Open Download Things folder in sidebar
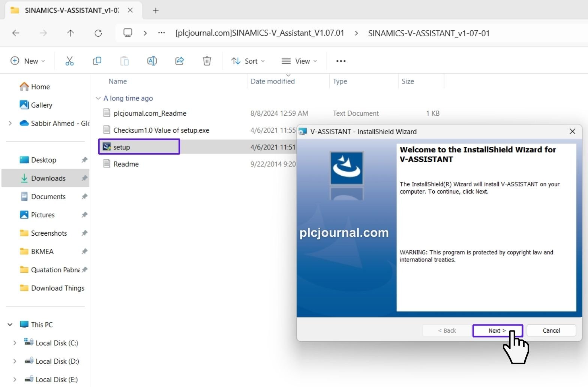The height and width of the screenshot is (387, 588). pos(57,288)
